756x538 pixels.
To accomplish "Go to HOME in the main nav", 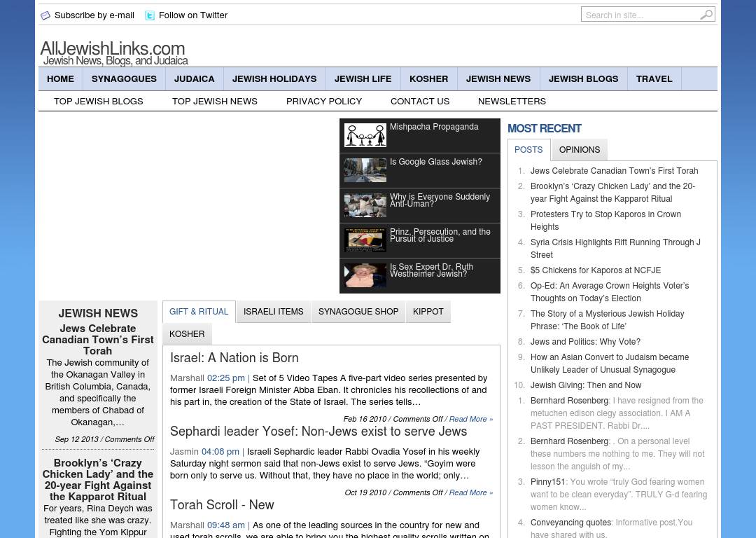I will pyautogui.click(x=61, y=78).
